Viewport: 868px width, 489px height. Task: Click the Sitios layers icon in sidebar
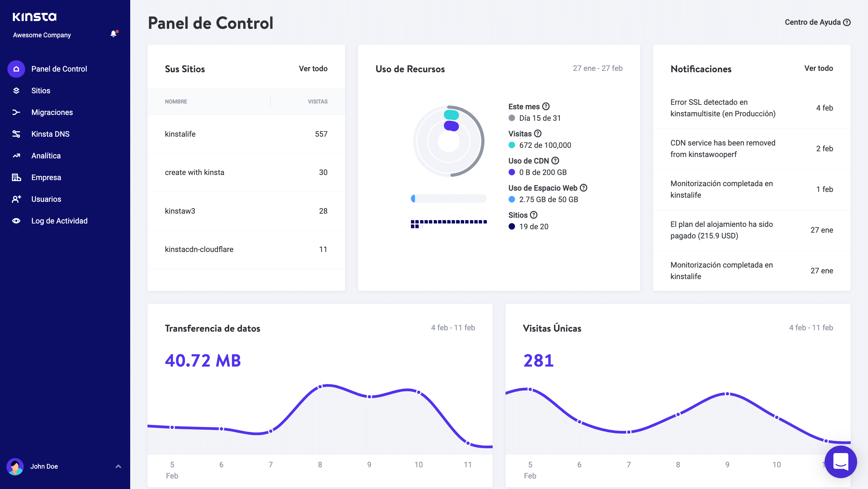pyautogui.click(x=16, y=91)
